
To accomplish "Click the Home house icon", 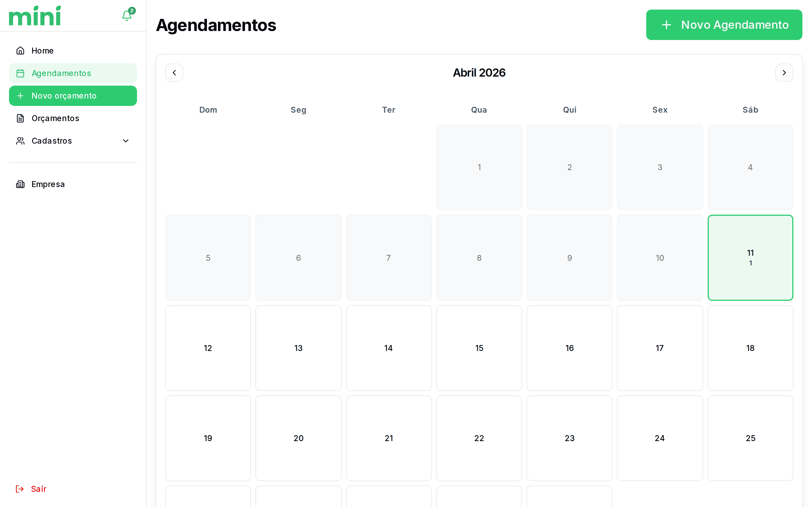I will tap(21, 51).
